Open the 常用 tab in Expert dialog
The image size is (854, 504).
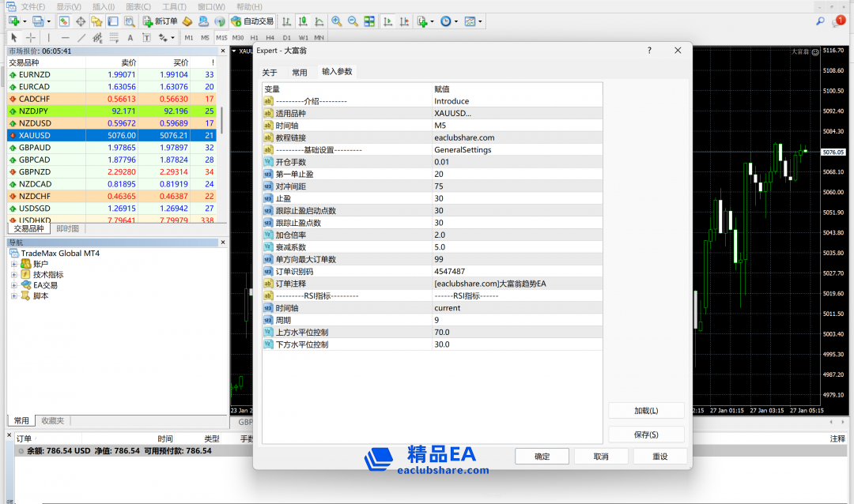300,72
